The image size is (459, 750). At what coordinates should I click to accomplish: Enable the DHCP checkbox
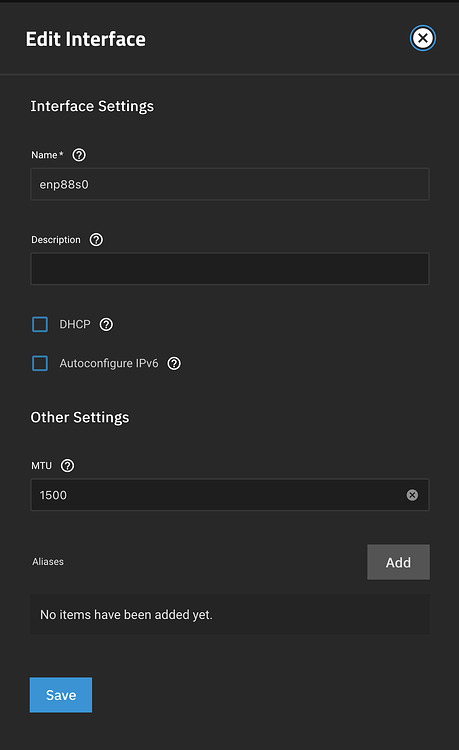(x=40, y=324)
